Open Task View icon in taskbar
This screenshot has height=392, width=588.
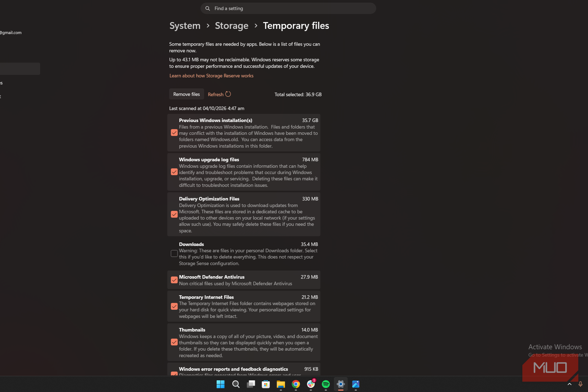pyautogui.click(x=251, y=384)
